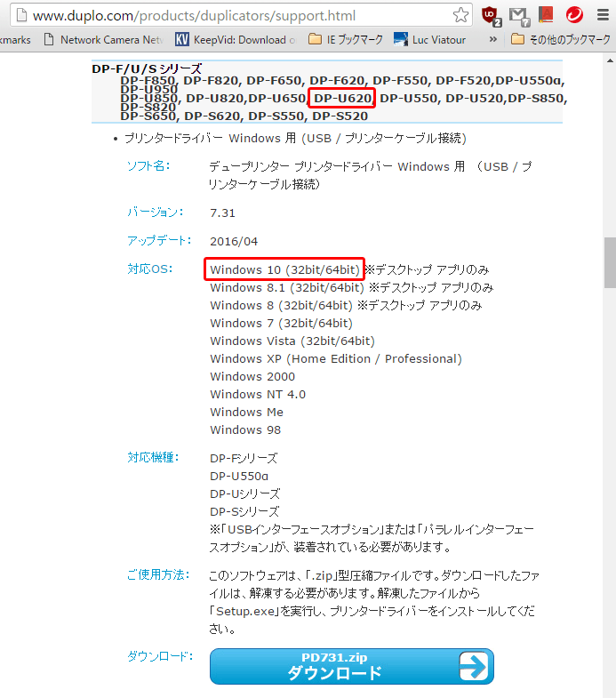
Task: Click the bookmark star icon in the address bar
Action: click(x=460, y=15)
